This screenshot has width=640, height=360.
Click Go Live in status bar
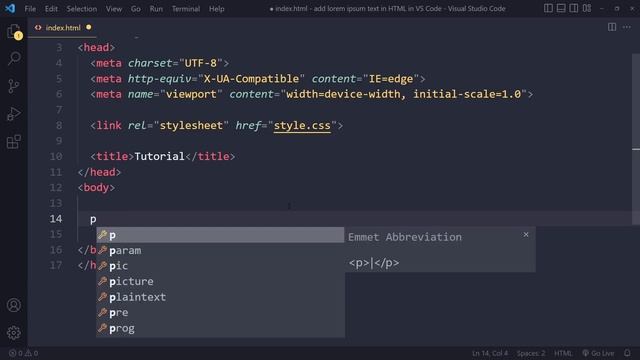[598, 353]
